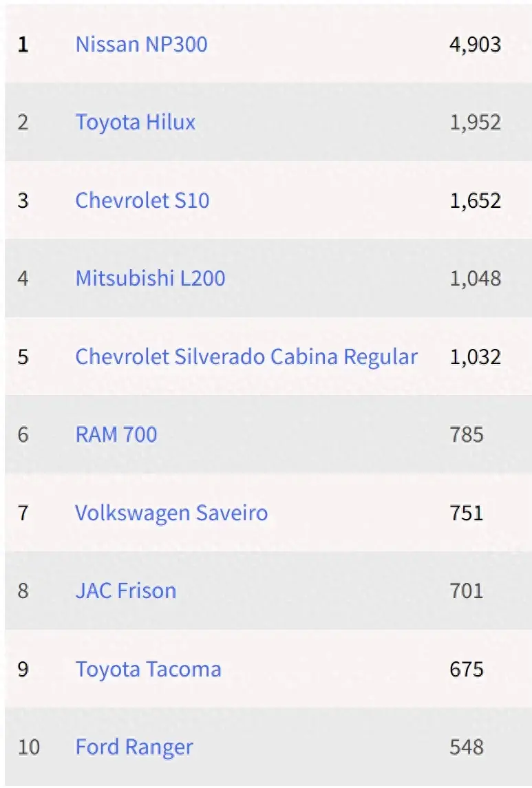Open the Chevrolet S10 model link

pyautogui.click(x=142, y=201)
